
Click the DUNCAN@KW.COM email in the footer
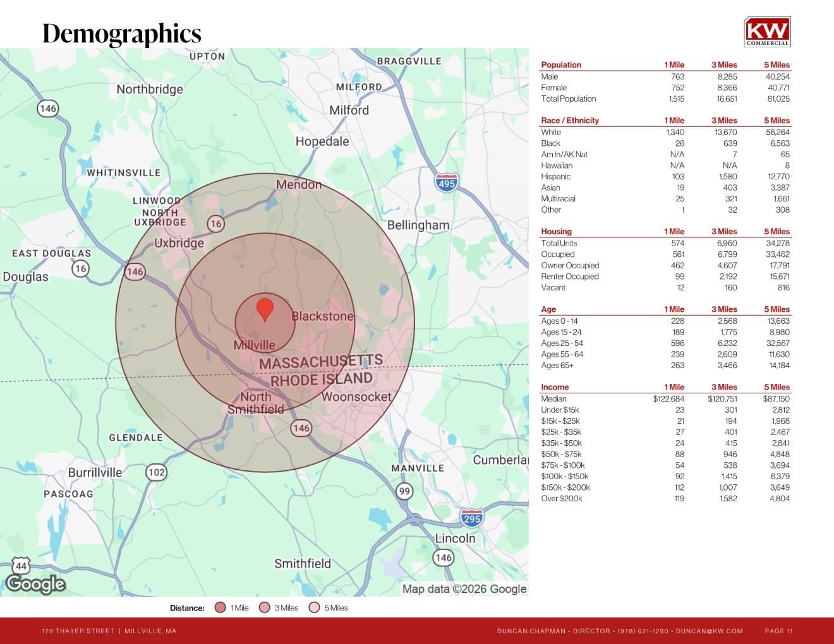pyautogui.click(x=710, y=631)
